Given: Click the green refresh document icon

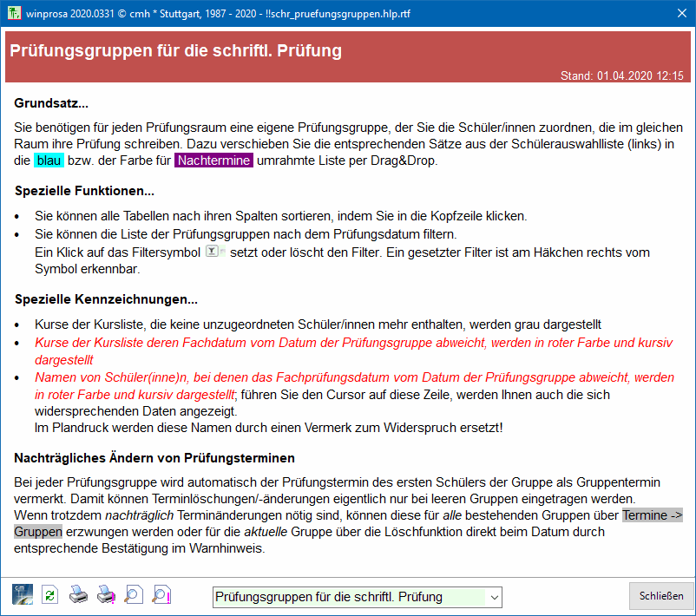Looking at the screenshot, I should (50, 595).
